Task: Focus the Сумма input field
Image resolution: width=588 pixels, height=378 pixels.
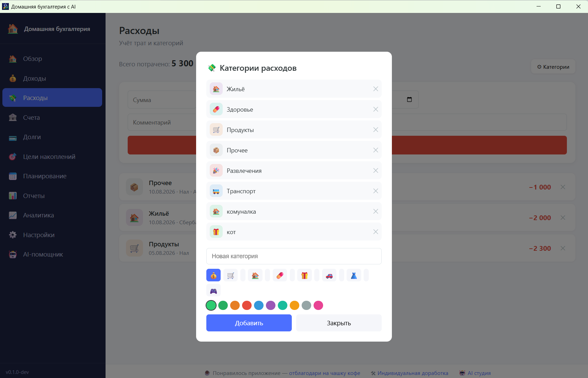Action: point(162,100)
